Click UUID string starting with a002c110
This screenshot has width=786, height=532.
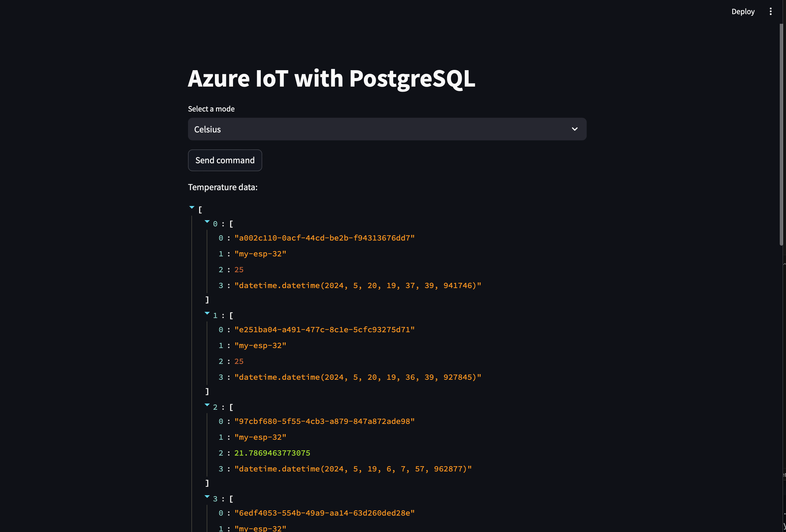tap(324, 238)
